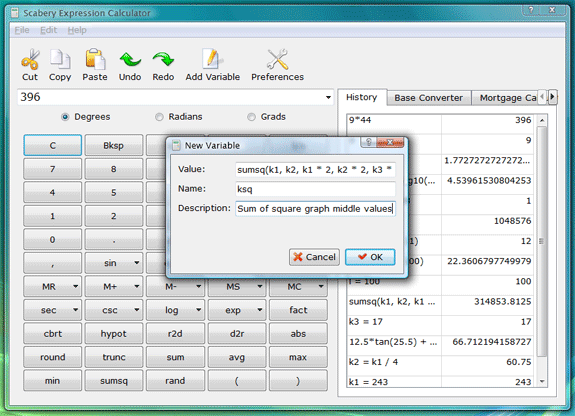The image size is (575, 416).
Task: Open the MS button dropdown arrow
Action: [260, 286]
